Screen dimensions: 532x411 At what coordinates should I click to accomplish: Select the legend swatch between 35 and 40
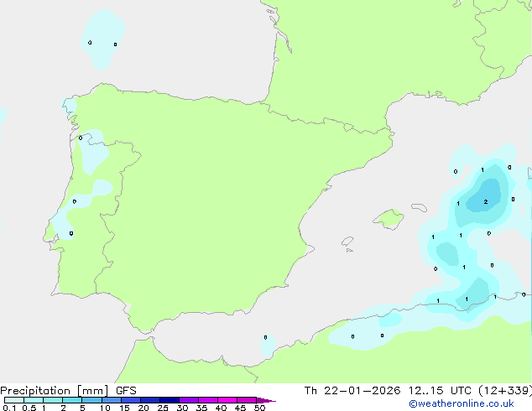207,400
